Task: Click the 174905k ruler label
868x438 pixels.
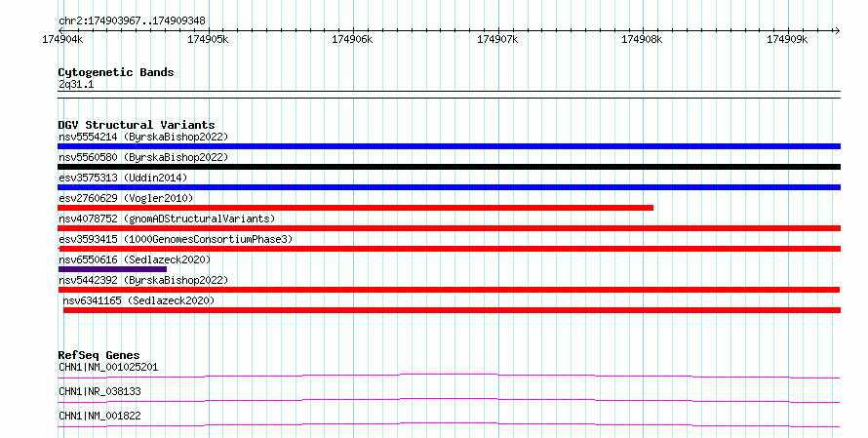Action: click(208, 40)
